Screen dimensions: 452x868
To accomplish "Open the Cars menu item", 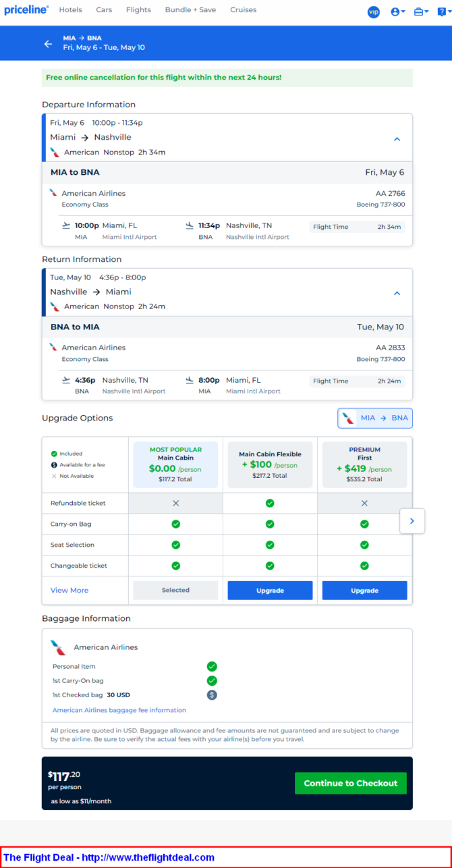I will [x=104, y=10].
